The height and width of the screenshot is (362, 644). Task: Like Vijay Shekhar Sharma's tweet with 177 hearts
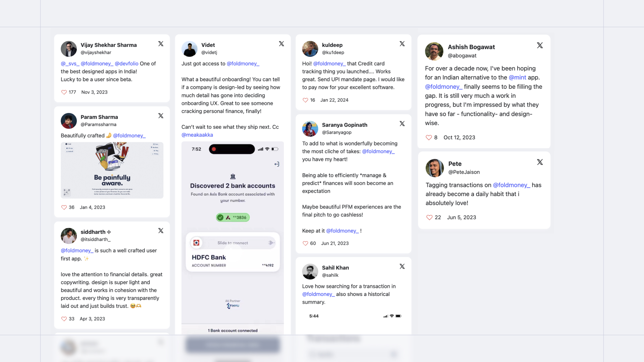pos(64,92)
